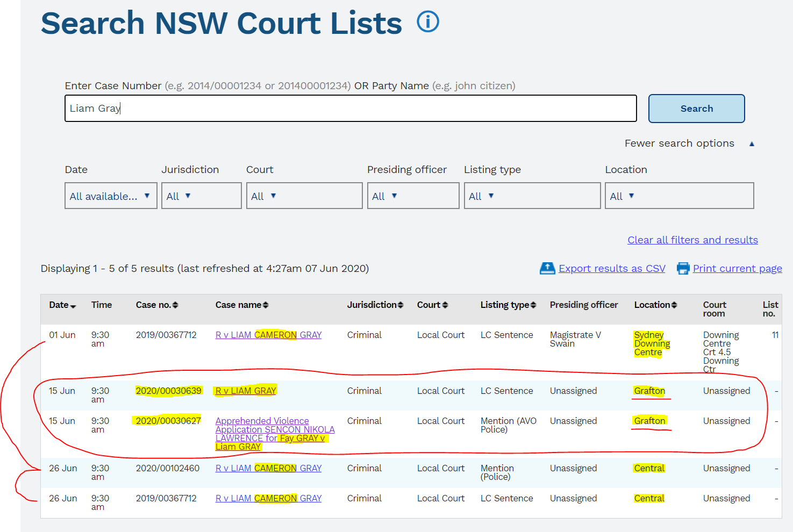Click Fewer search options
The image size is (793, 532).
pos(680,143)
